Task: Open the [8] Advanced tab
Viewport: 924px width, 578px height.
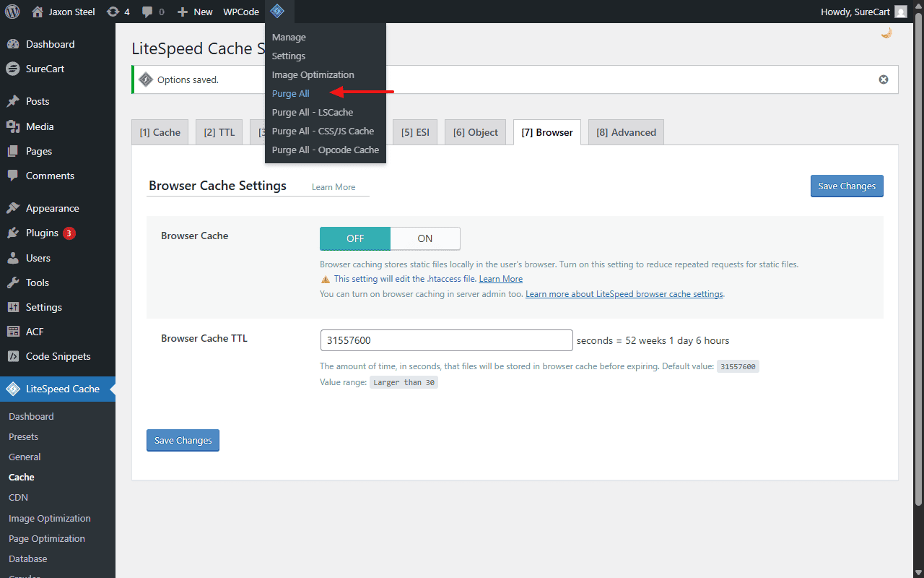Action: 626,132
